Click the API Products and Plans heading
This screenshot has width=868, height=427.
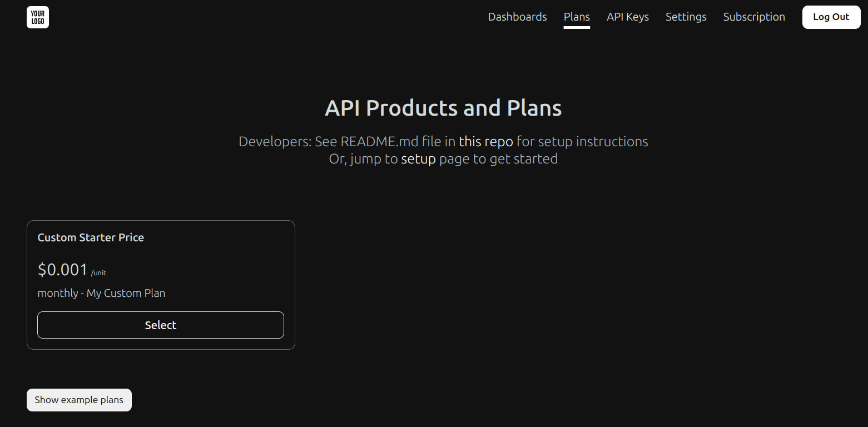pos(443,108)
